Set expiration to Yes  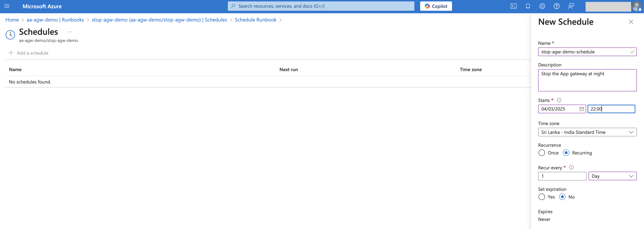(x=542, y=197)
